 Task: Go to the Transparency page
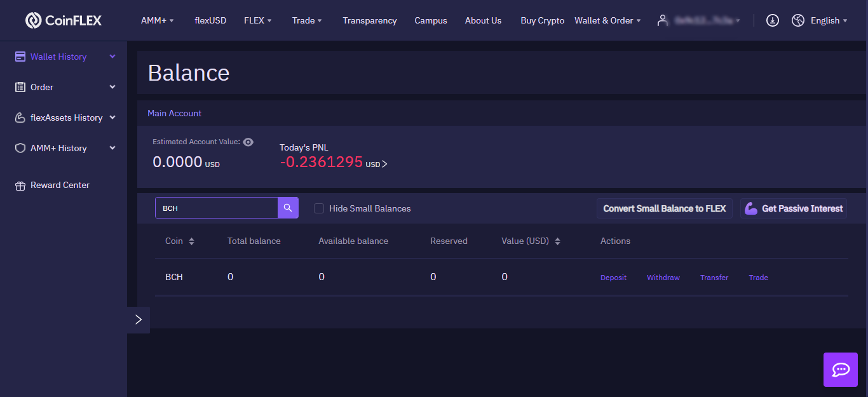tap(370, 20)
